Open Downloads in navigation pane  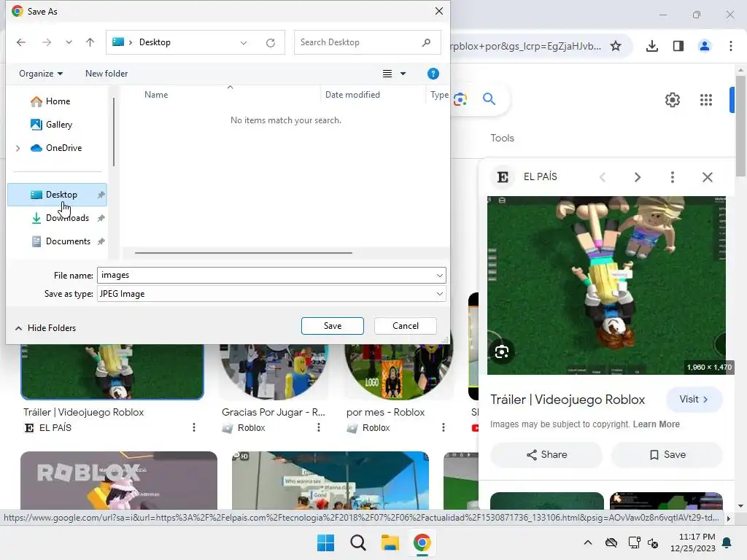(x=67, y=217)
